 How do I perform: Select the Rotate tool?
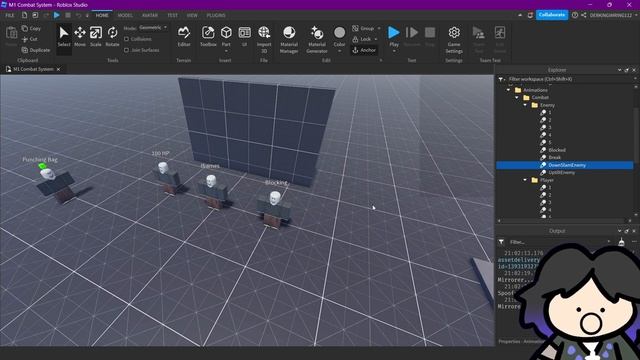coord(112,36)
